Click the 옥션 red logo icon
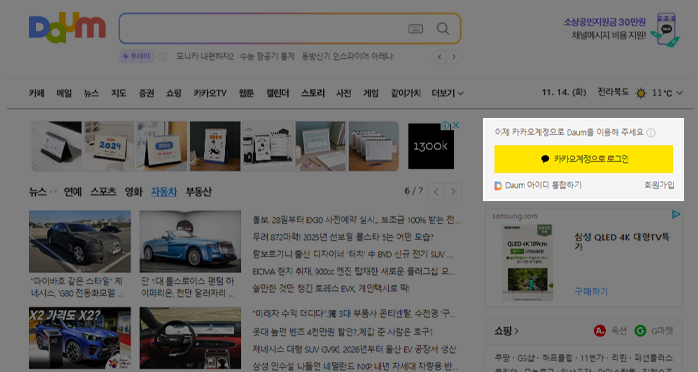This screenshot has width=698, height=372. [600, 331]
